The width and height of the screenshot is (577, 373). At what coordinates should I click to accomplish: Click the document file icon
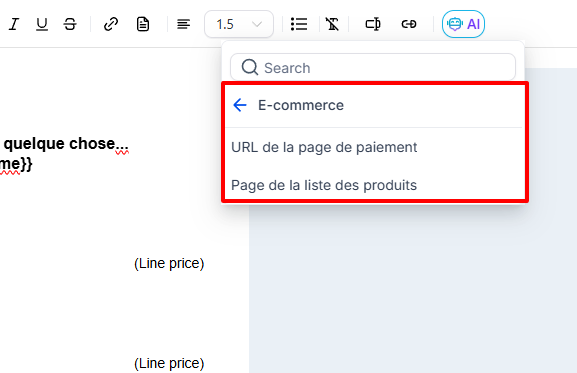click(x=143, y=24)
